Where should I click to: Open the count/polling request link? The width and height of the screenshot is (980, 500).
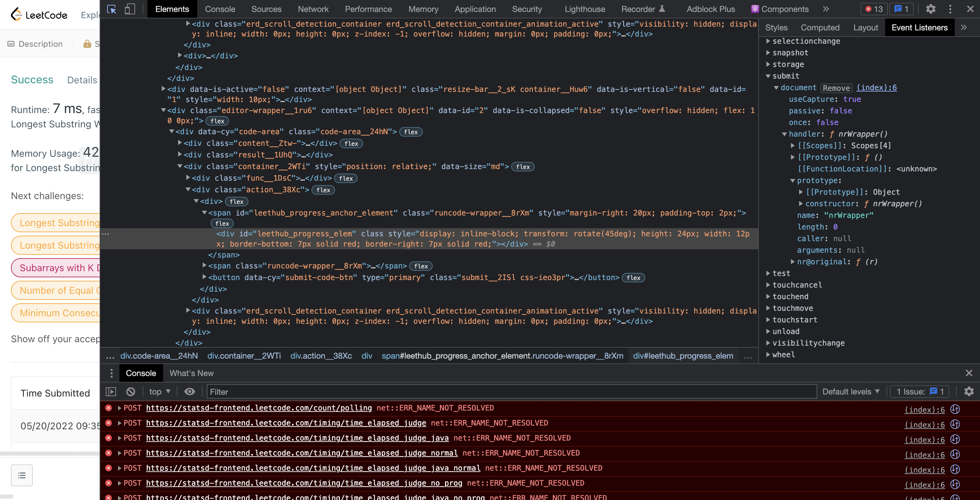pos(259,408)
